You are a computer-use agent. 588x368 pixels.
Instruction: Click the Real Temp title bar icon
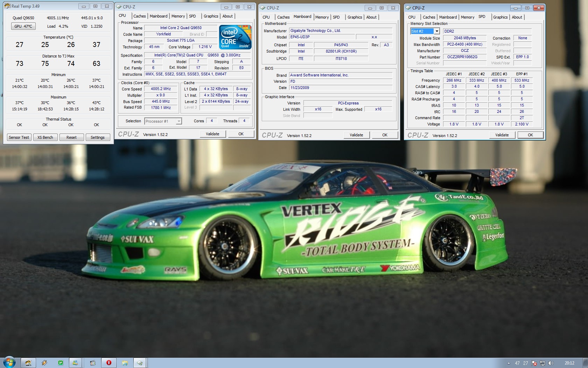(x=7, y=6)
